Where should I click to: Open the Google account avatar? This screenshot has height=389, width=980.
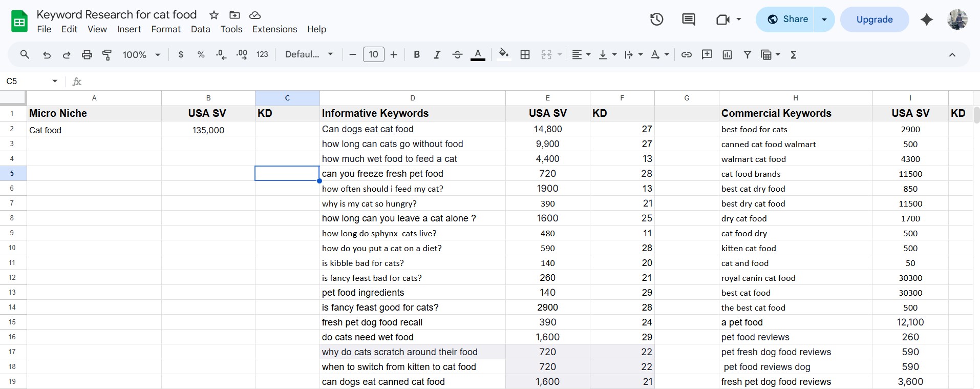pyautogui.click(x=957, y=19)
